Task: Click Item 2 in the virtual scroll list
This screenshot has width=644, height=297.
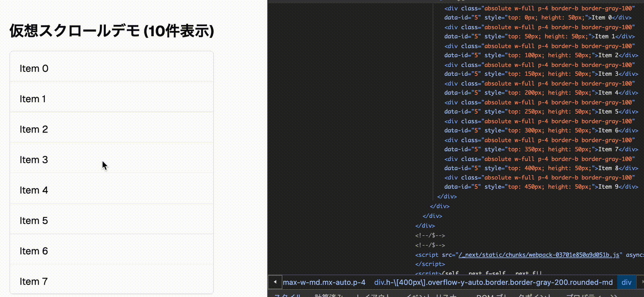Action: point(111,128)
